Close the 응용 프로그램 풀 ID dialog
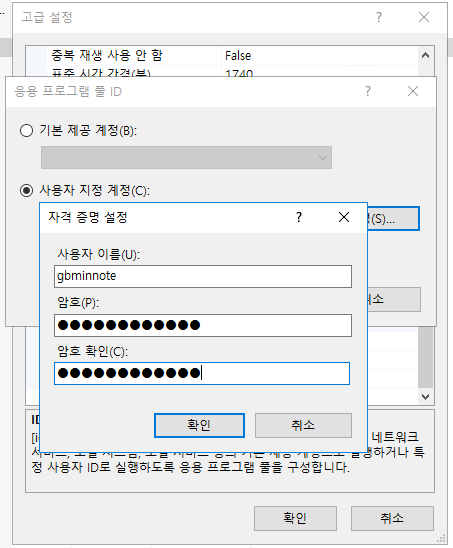453x548 pixels. [x=413, y=92]
